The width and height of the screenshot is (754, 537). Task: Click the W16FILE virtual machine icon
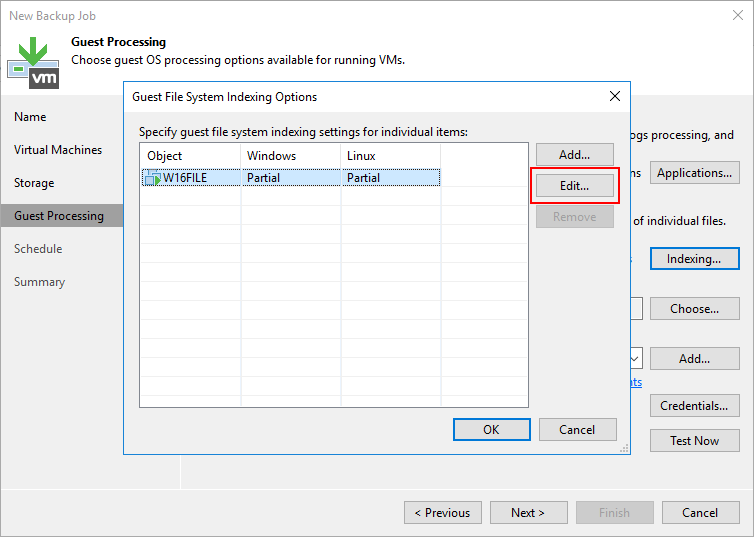coord(153,178)
